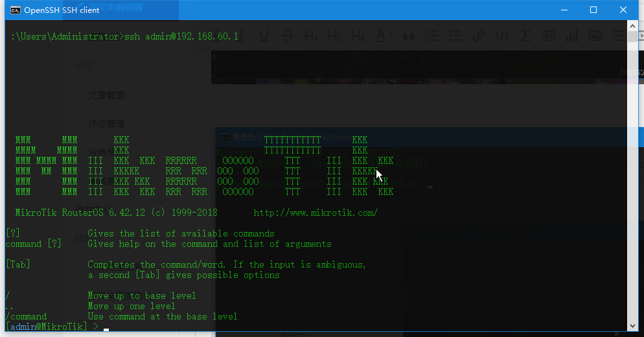Open 评论管理 in background sidebar
The width and height of the screenshot is (644, 337).
(x=107, y=123)
